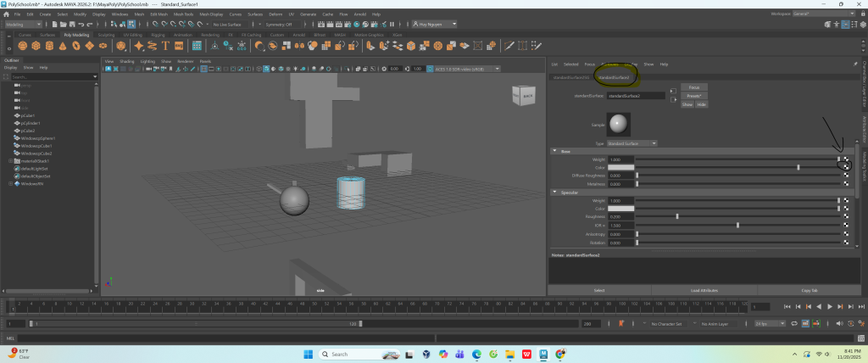
Task: Switch to the standardSurface2SG tab
Action: pos(572,77)
